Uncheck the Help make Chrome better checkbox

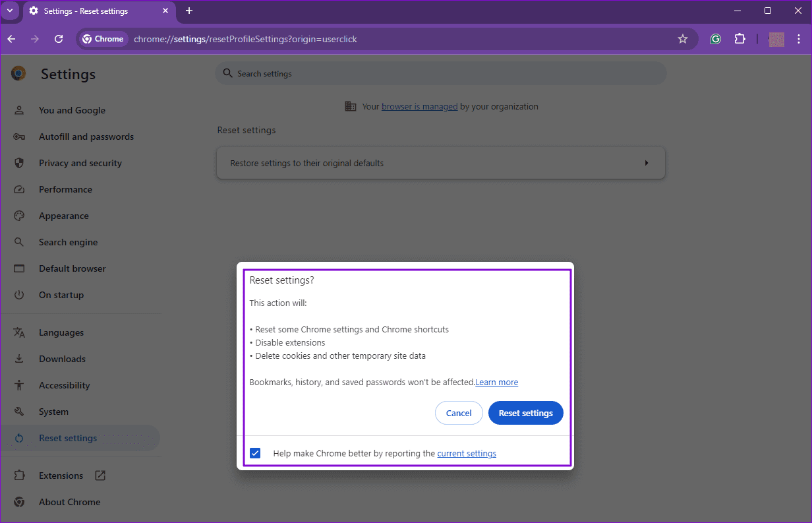tap(255, 453)
